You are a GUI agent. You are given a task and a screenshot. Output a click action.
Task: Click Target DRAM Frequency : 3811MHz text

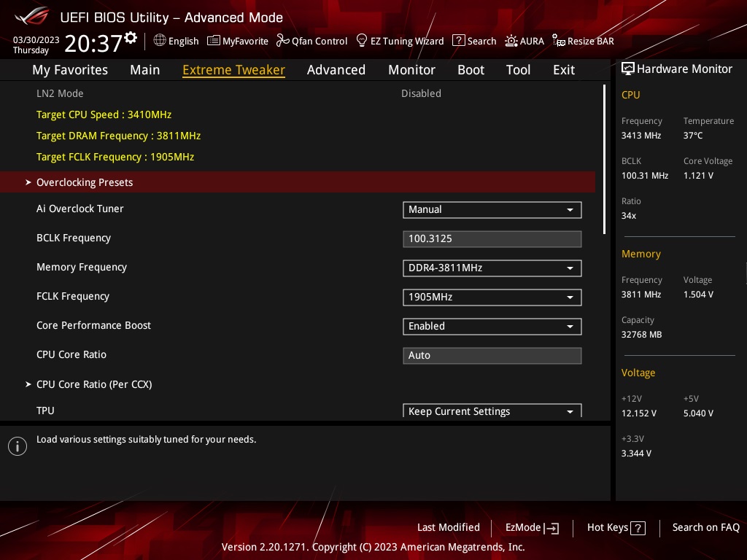tap(119, 136)
